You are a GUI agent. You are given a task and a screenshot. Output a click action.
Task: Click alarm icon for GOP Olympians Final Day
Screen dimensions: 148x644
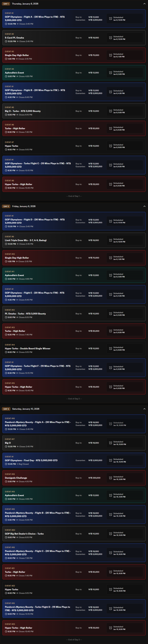point(110,460)
